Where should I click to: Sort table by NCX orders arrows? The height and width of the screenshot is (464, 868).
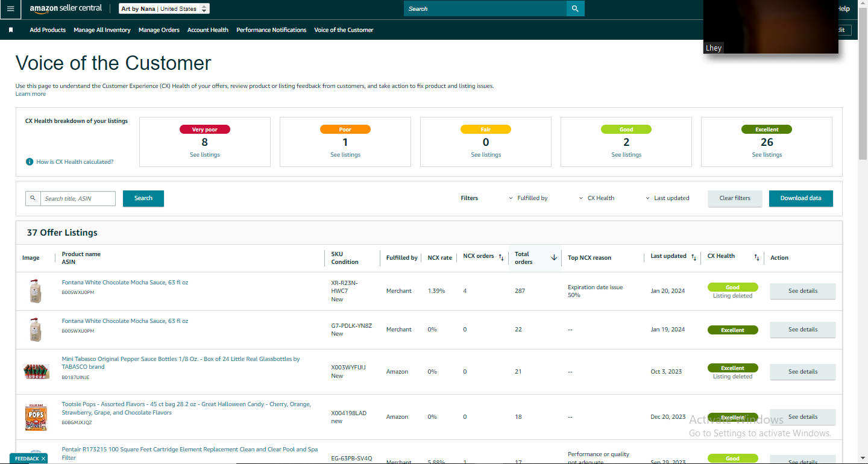(x=501, y=257)
